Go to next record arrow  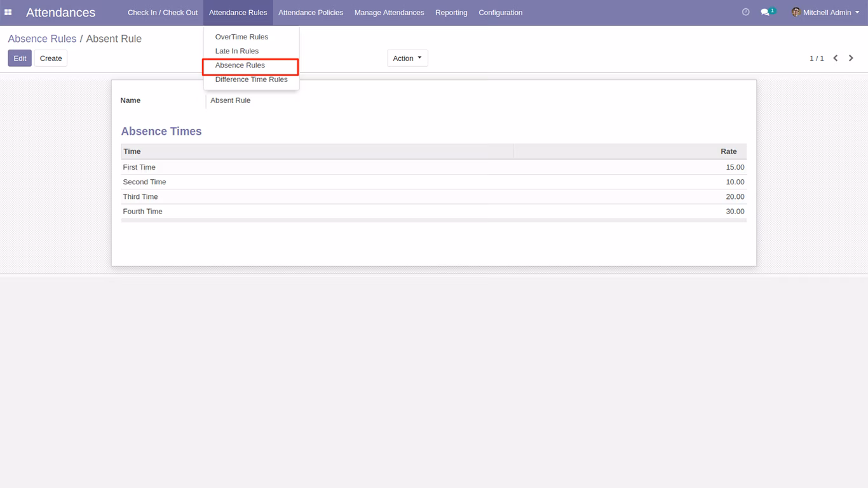(851, 58)
